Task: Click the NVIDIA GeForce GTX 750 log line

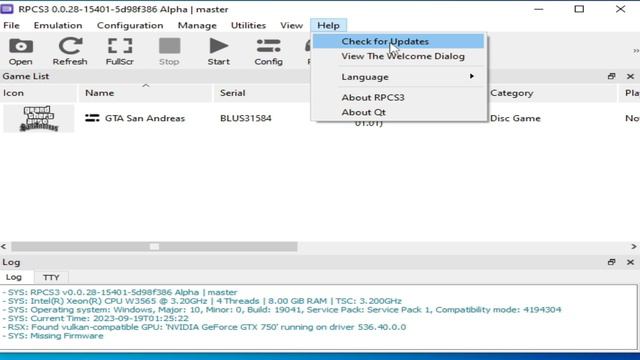Action: click(204, 327)
